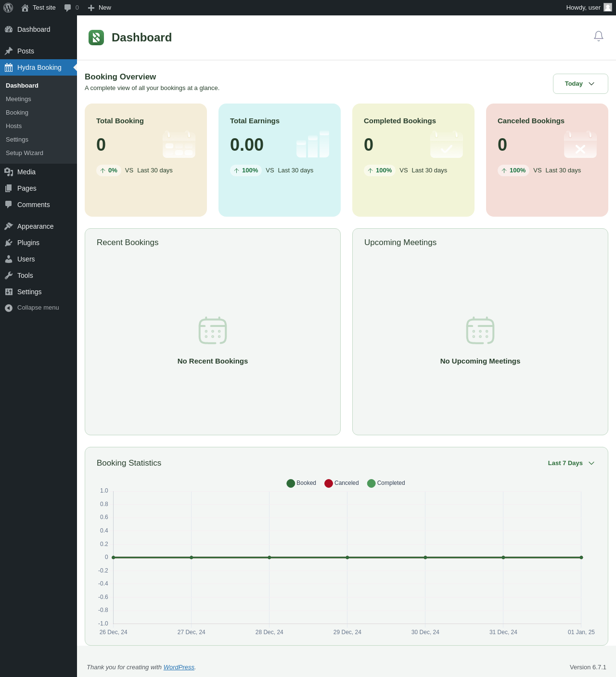Toggle the Canceled series in chart legend
This screenshot has width=616, height=677.
341,483
